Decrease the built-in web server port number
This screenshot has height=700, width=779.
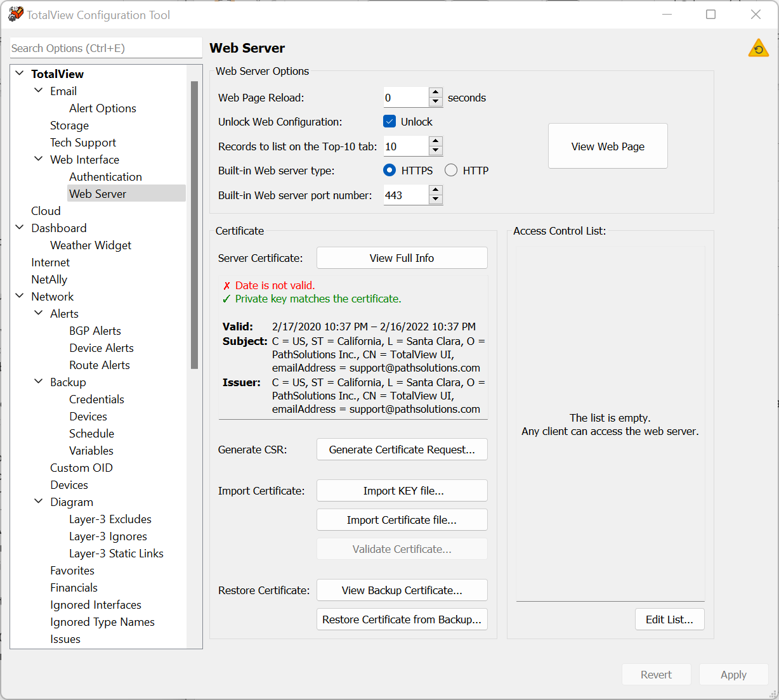pos(435,200)
